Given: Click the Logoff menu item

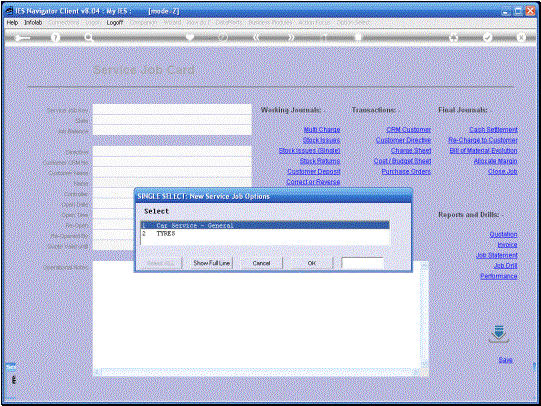Looking at the screenshot, I should click(115, 22).
